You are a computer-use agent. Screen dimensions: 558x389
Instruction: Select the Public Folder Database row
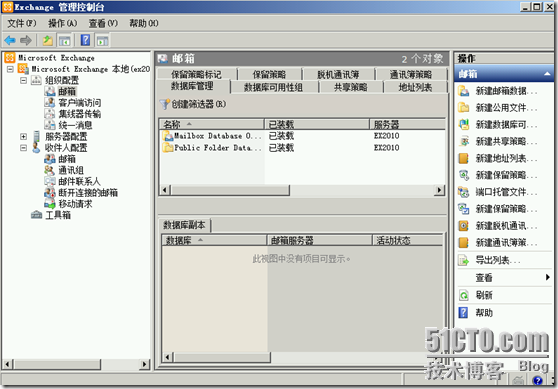pos(302,148)
